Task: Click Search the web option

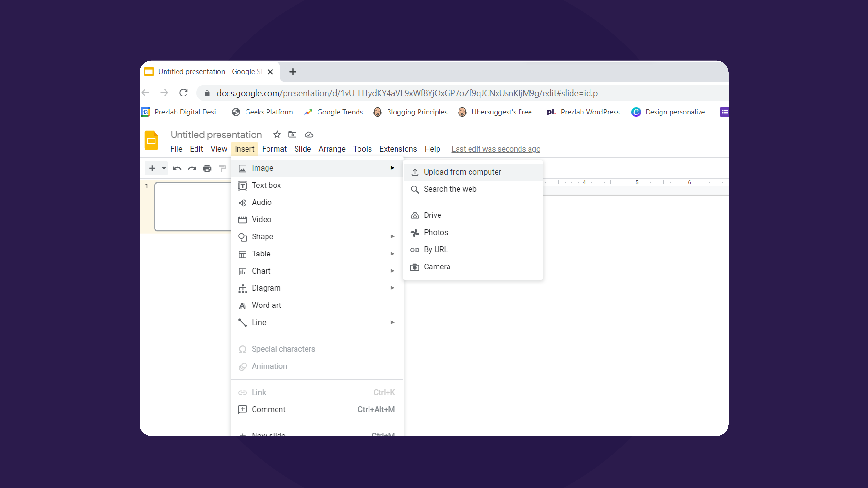Action: [450, 189]
